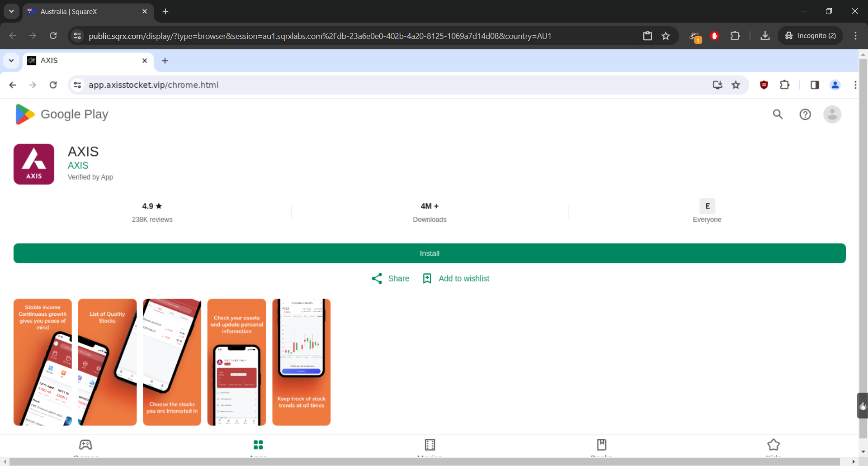The height and width of the screenshot is (466, 868).
Task: Toggle the inner browser side panel
Action: coord(815,85)
